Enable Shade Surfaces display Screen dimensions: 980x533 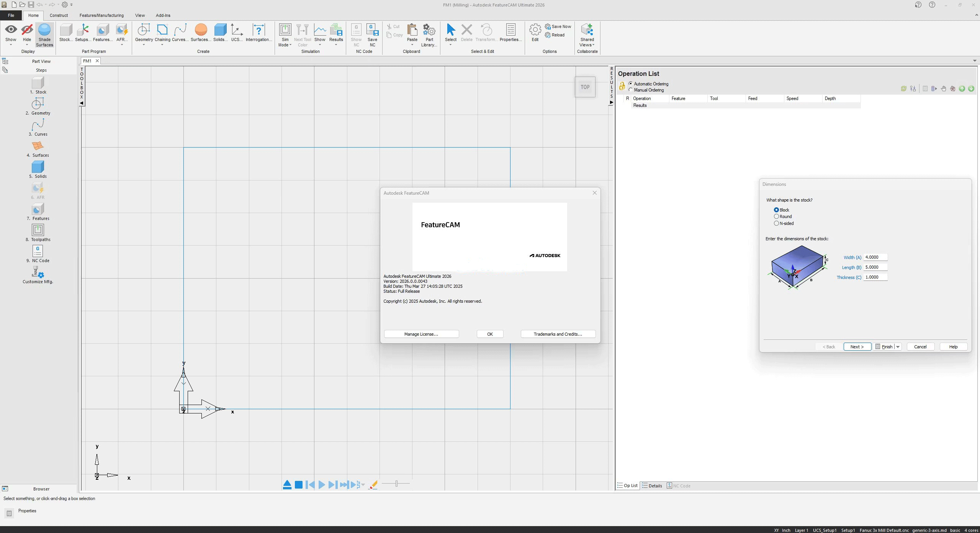(x=44, y=34)
